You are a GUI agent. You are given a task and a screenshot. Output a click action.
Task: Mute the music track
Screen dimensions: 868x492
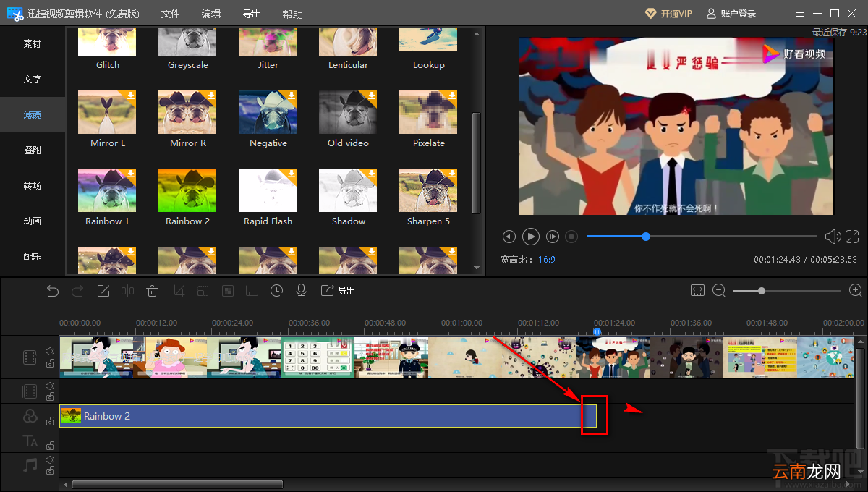click(50, 459)
